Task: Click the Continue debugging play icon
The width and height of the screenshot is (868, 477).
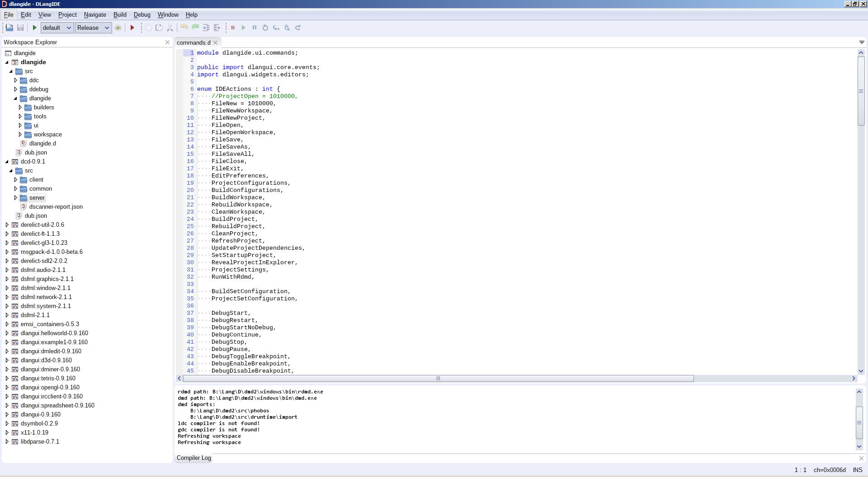Action: (x=243, y=28)
